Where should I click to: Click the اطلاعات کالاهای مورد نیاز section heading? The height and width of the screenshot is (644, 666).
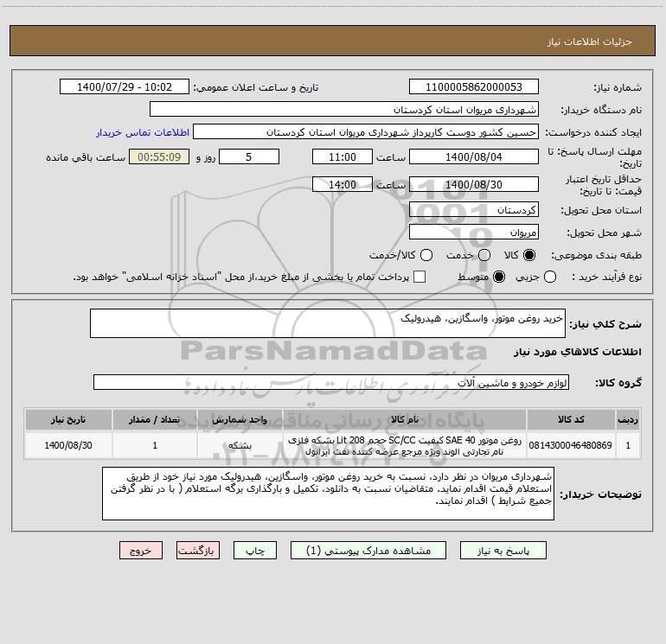coord(578,352)
